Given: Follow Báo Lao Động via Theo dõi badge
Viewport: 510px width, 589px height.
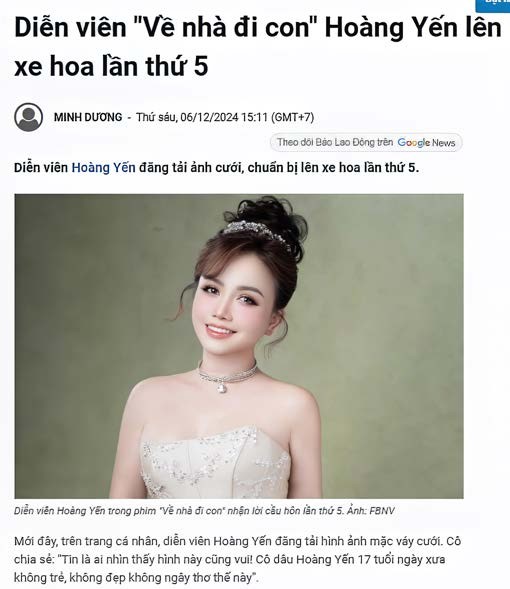Looking at the screenshot, I should [x=366, y=143].
